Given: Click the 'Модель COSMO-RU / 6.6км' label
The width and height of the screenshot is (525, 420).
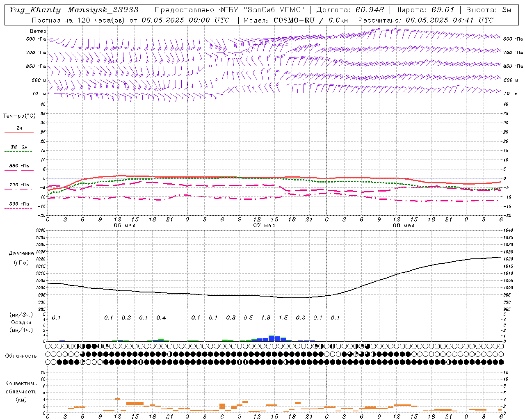Looking at the screenshot, I should [296, 20].
